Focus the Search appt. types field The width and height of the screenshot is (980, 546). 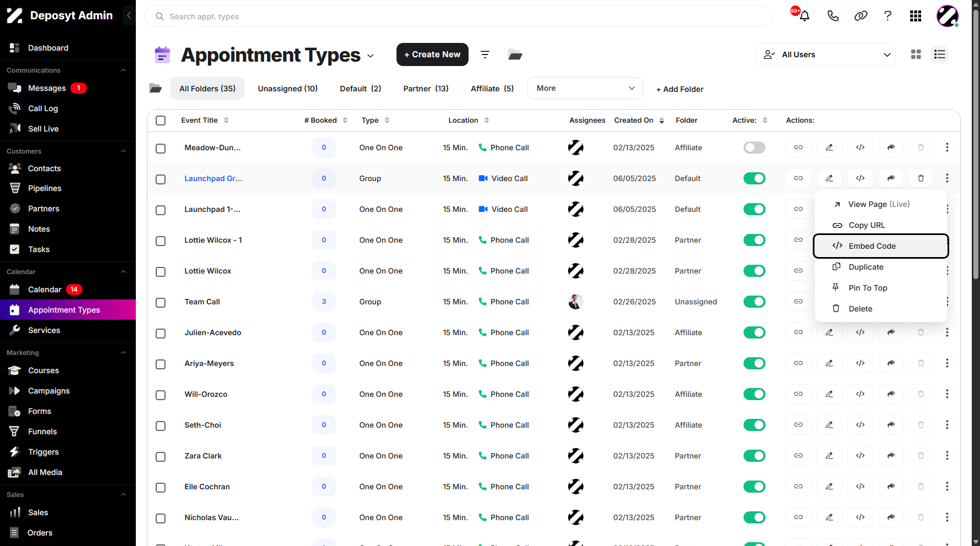point(459,17)
